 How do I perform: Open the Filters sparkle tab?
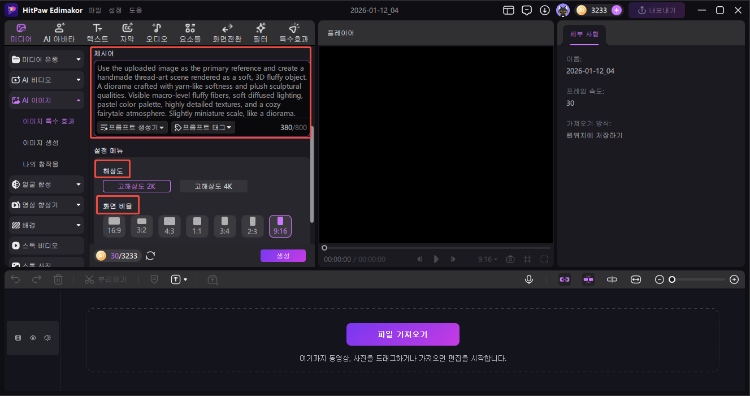(x=260, y=33)
